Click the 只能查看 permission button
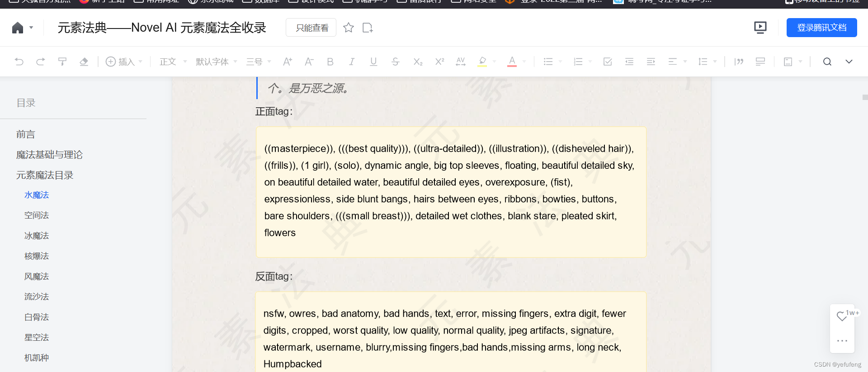The height and width of the screenshot is (372, 868). pos(311,28)
